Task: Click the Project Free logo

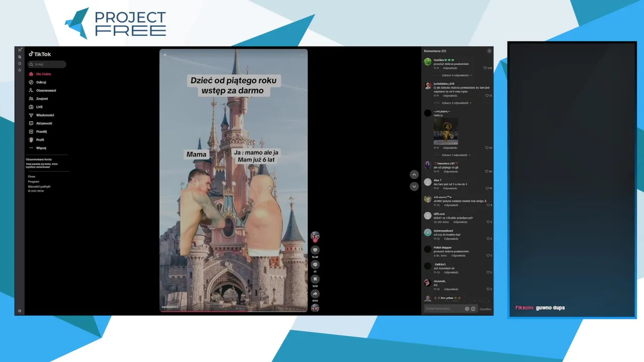Action: pyautogui.click(x=115, y=24)
